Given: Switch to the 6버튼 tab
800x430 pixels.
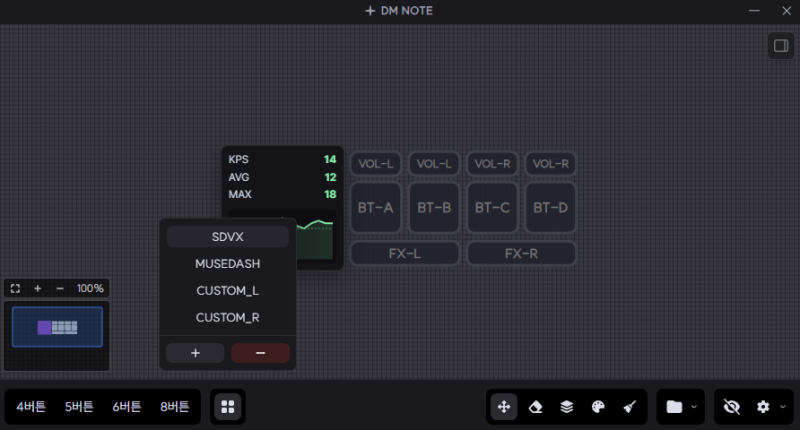Looking at the screenshot, I should coord(127,407).
